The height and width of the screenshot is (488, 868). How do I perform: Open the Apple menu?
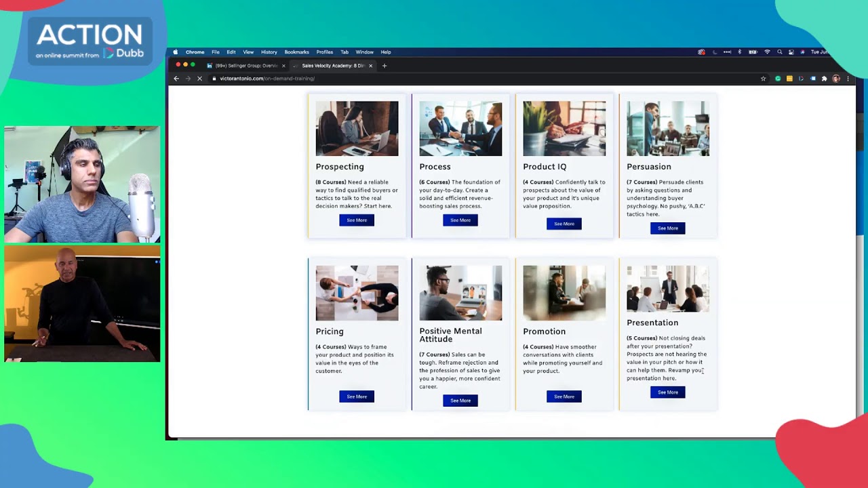coord(176,52)
